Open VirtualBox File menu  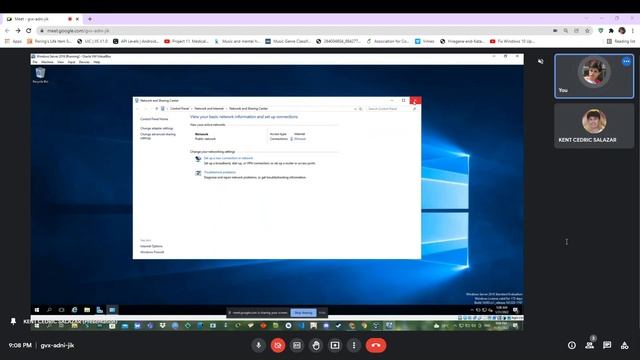click(x=35, y=62)
